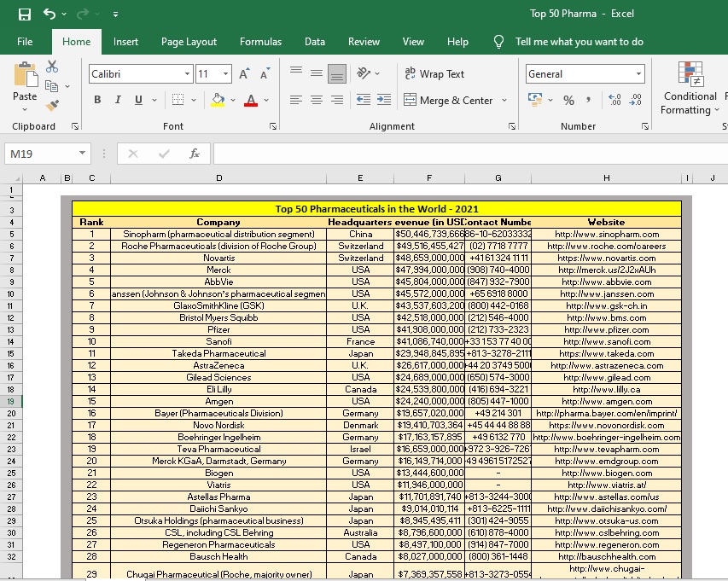Open Conditional Formatting options
The image size is (728, 581).
pyautogui.click(x=690, y=88)
